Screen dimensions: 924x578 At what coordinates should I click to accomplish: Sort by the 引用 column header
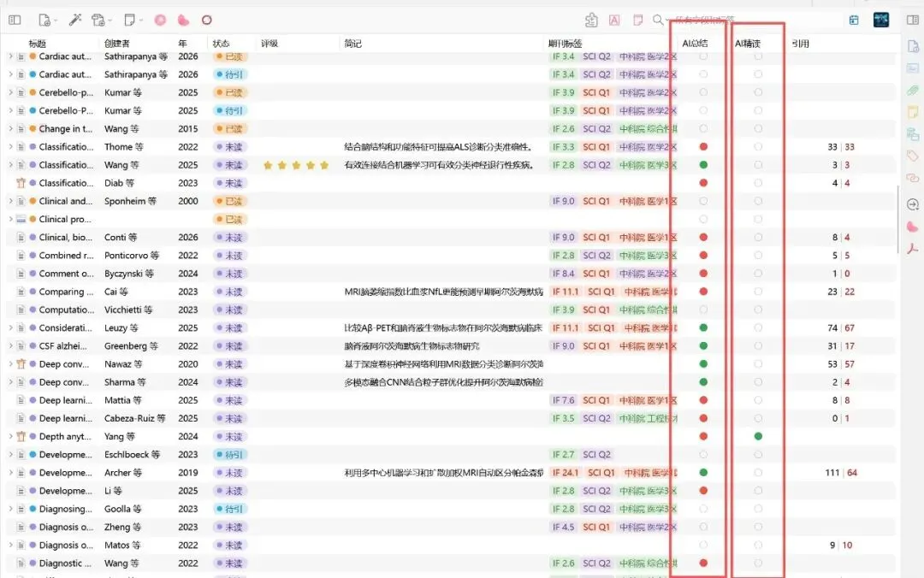point(800,44)
